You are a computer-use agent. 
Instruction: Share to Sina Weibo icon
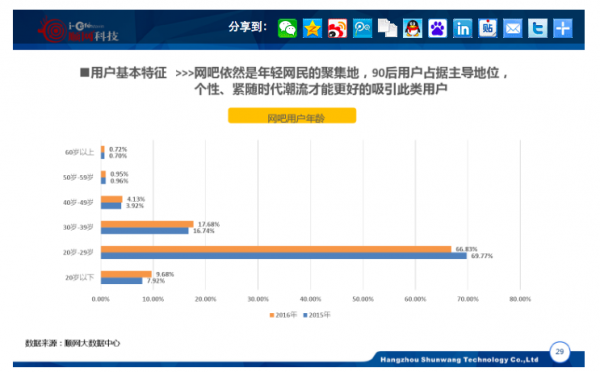click(x=337, y=28)
